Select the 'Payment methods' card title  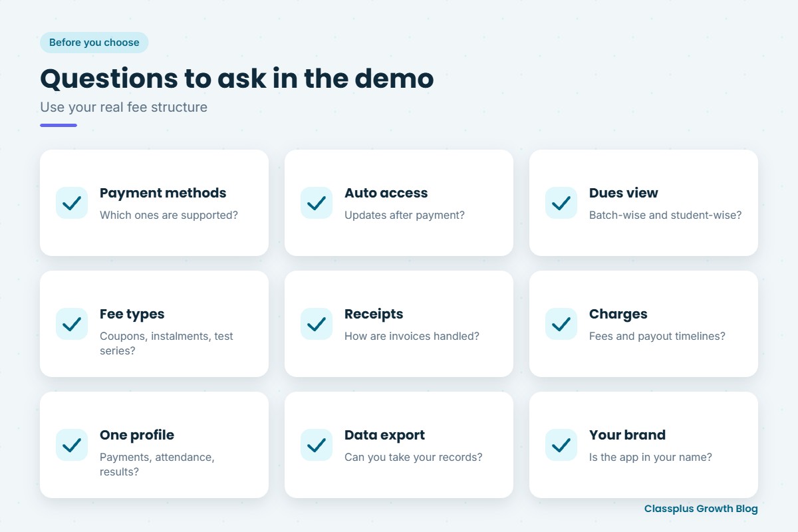[x=163, y=193]
